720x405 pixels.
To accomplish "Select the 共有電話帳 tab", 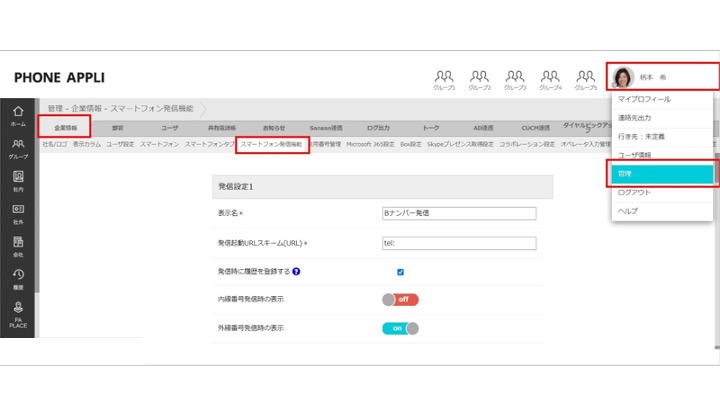I will pyautogui.click(x=222, y=128).
